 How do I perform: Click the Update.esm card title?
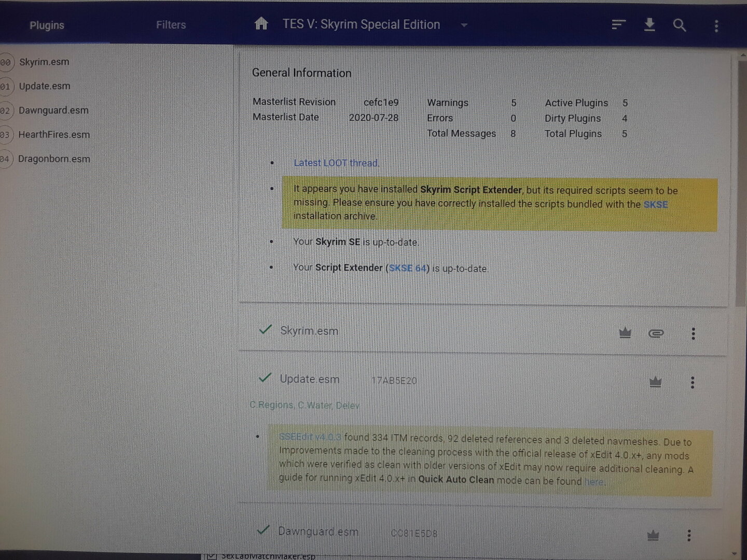(310, 379)
